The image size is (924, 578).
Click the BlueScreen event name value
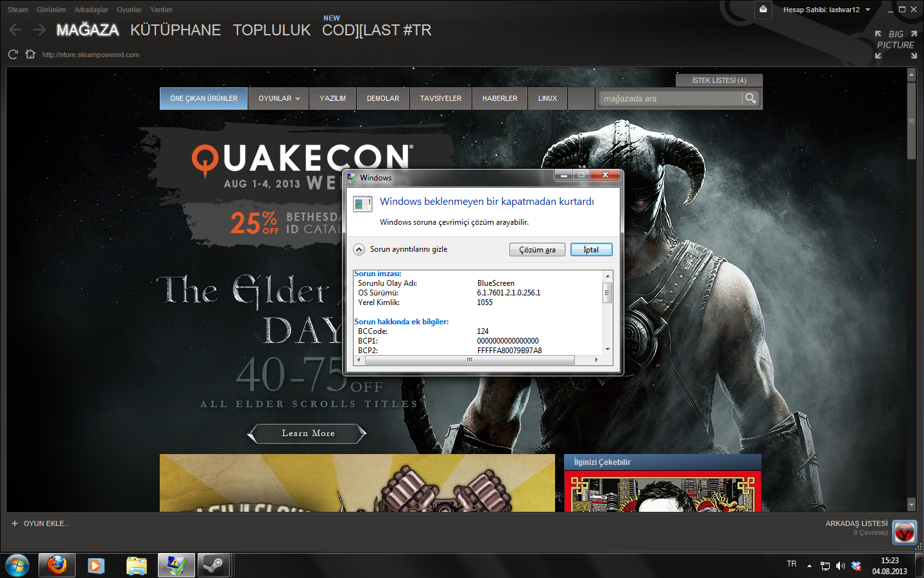coord(495,283)
